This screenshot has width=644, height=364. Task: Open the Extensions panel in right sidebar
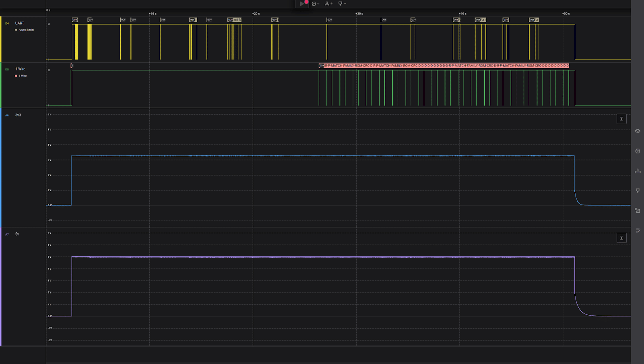638,211
